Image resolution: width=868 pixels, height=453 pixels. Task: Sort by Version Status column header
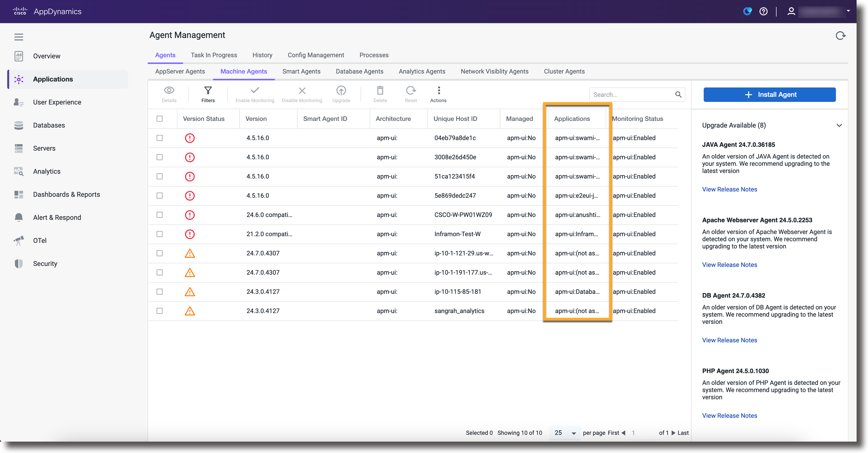[204, 119]
